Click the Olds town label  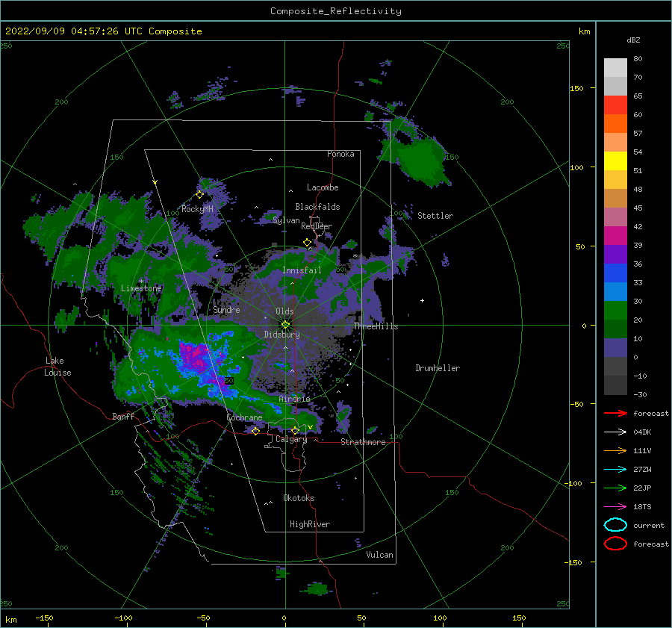[x=284, y=311]
